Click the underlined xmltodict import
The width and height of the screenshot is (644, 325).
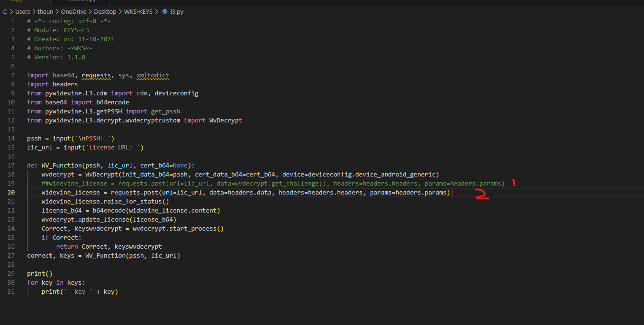click(153, 75)
